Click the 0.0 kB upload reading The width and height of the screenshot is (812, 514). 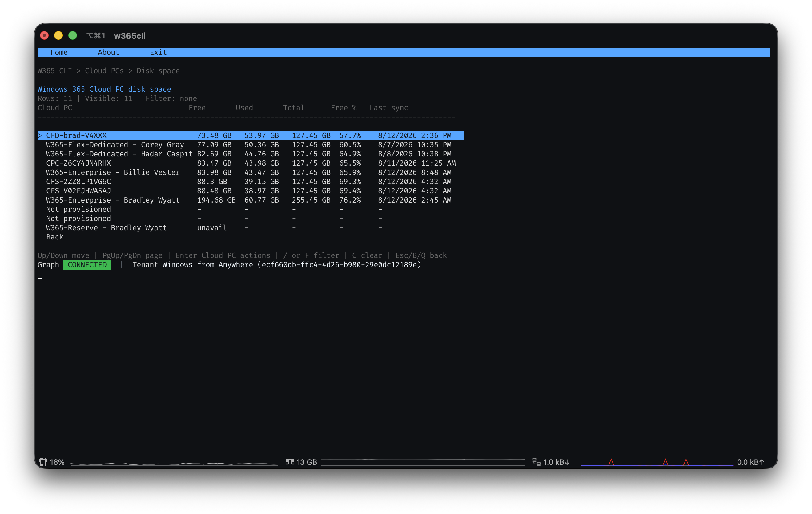750,462
